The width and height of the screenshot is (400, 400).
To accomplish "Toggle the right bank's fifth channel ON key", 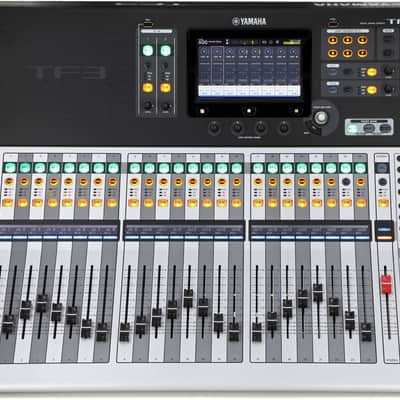I will pos(317,203).
